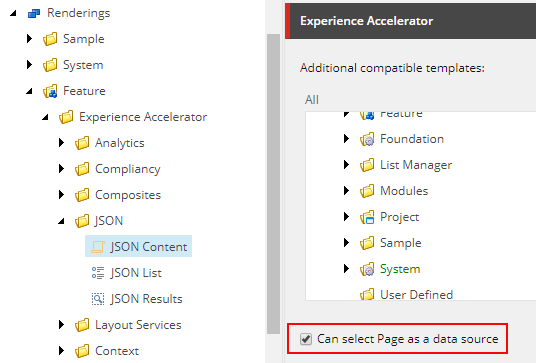This screenshot has height=363, width=536.
Task: Collapse the JSON folder node
Action: click(61, 221)
